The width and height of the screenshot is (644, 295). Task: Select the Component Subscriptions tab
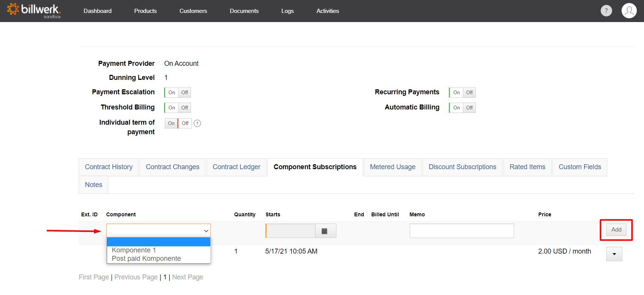tap(315, 167)
